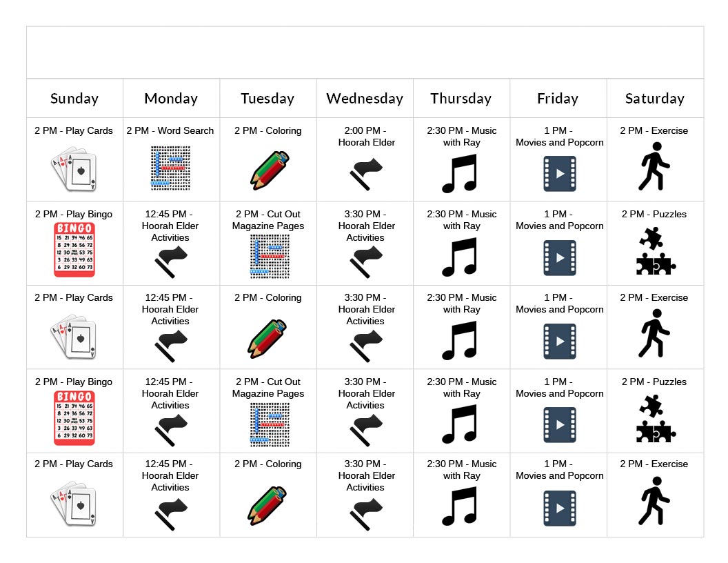Screen dimensions: 728x563
Task: Click the Sunday column header
Action: (74, 99)
